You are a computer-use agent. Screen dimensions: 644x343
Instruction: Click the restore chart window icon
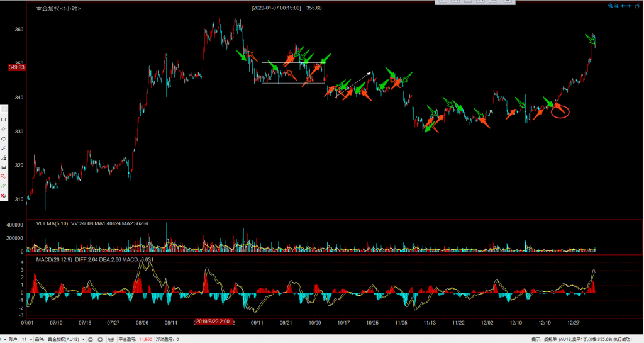click(x=638, y=6)
